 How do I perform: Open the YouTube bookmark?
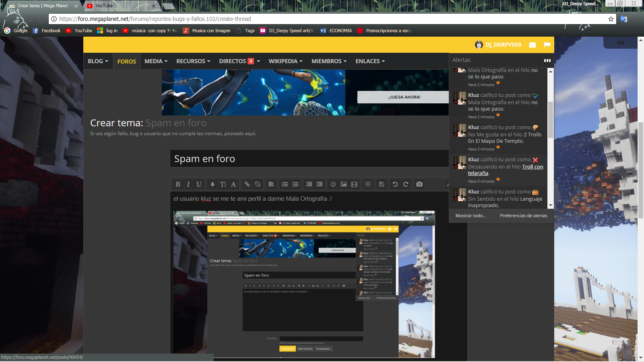pos(79,31)
